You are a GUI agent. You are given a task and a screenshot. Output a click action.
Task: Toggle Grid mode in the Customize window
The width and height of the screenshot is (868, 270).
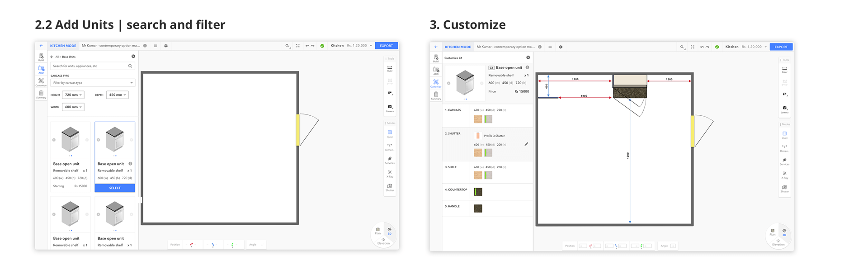pyautogui.click(x=784, y=135)
